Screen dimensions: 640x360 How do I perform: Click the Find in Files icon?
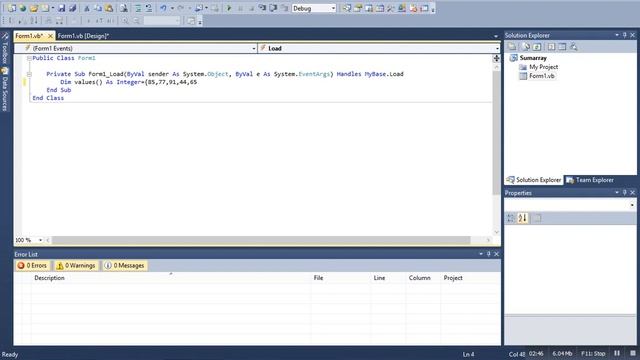point(123,8)
